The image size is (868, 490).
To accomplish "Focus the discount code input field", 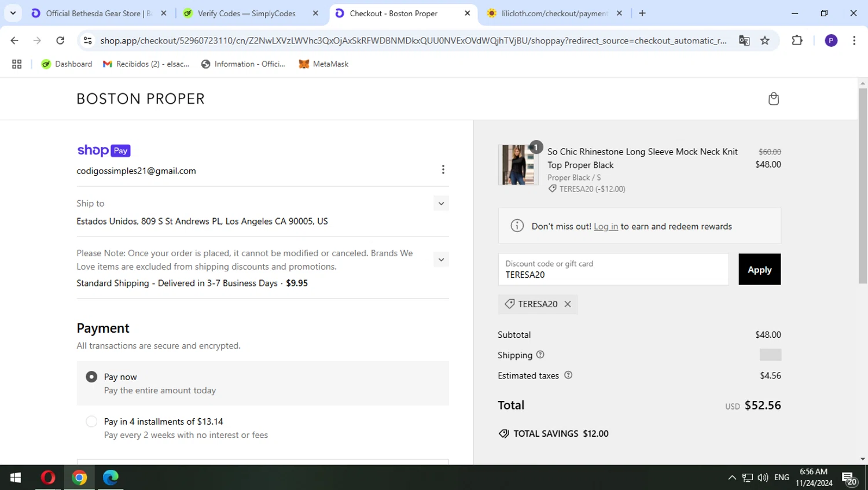I will tap(613, 269).
